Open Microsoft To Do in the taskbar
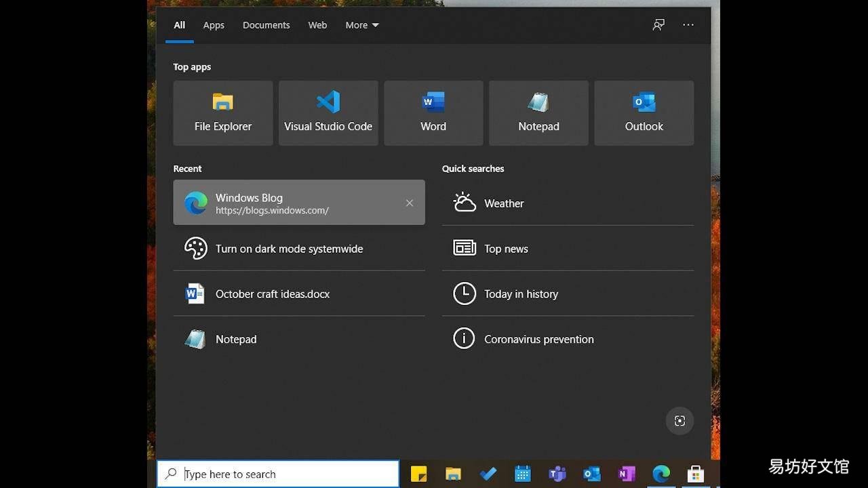Viewport: 868px width, 488px height. point(488,474)
